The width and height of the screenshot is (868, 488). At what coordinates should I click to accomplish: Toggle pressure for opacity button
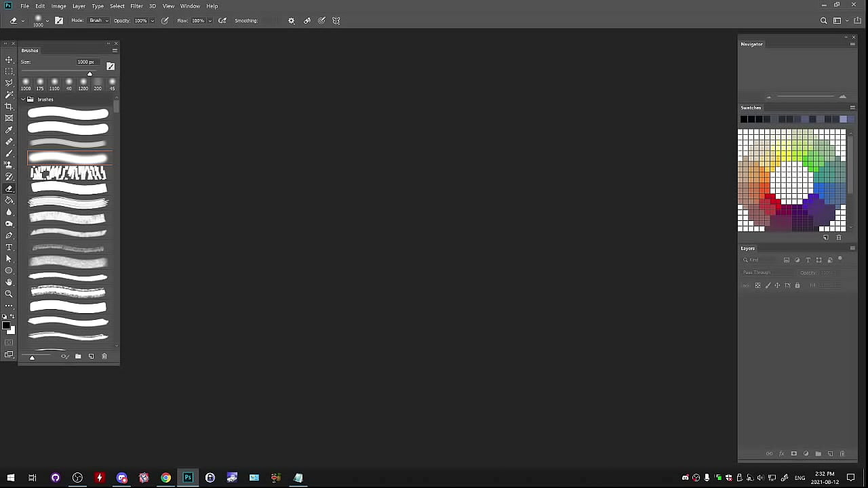pyautogui.click(x=165, y=20)
